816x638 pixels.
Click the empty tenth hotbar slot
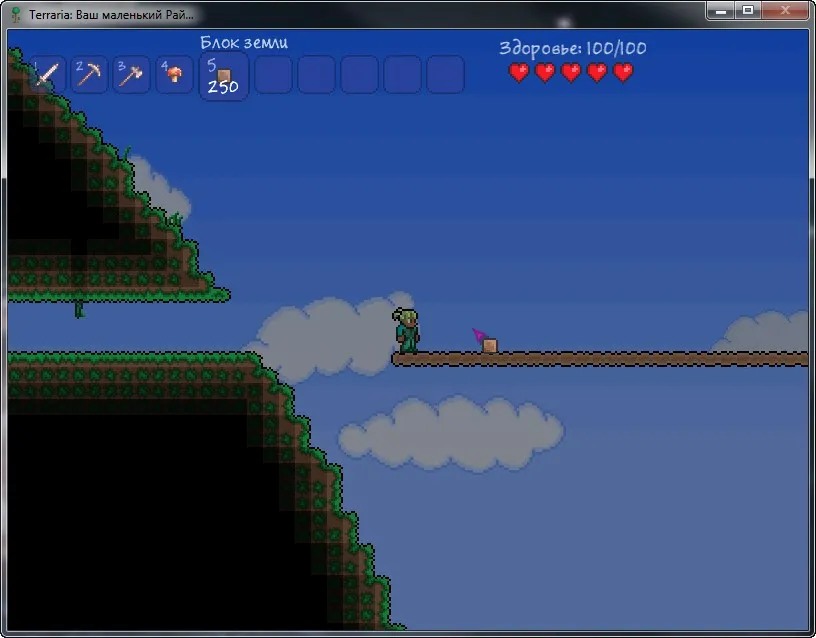[445, 74]
